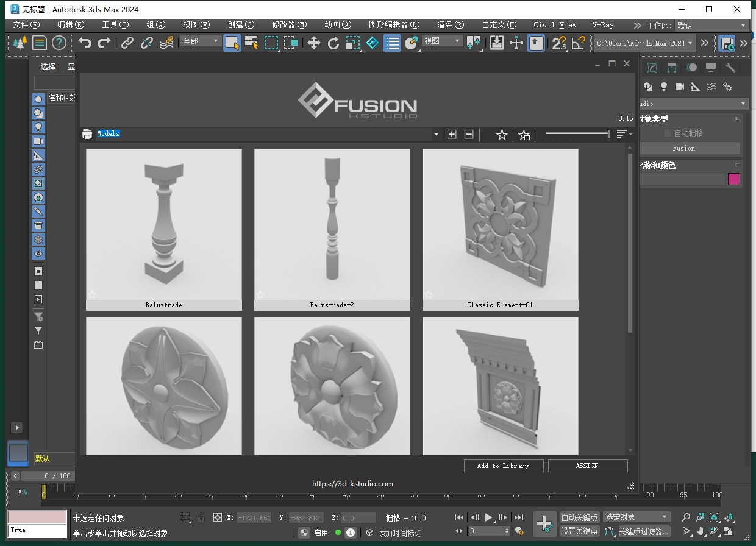
Task: Click Fusion add category plus icon
Action: pos(452,134)
